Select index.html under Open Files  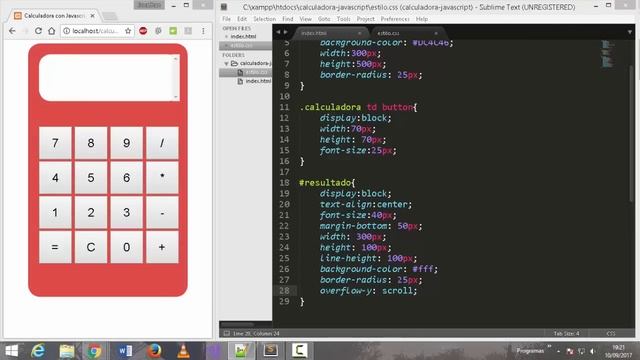pos(243,37)
